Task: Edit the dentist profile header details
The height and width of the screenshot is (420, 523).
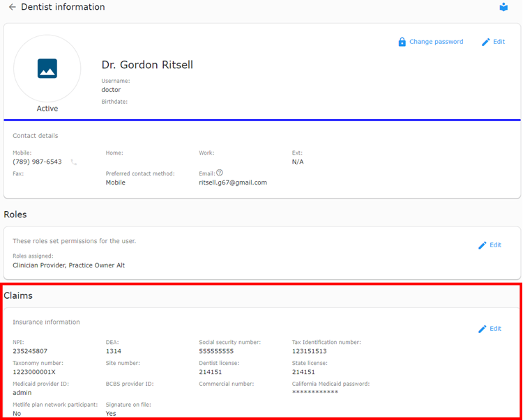Action: point(499,42)
